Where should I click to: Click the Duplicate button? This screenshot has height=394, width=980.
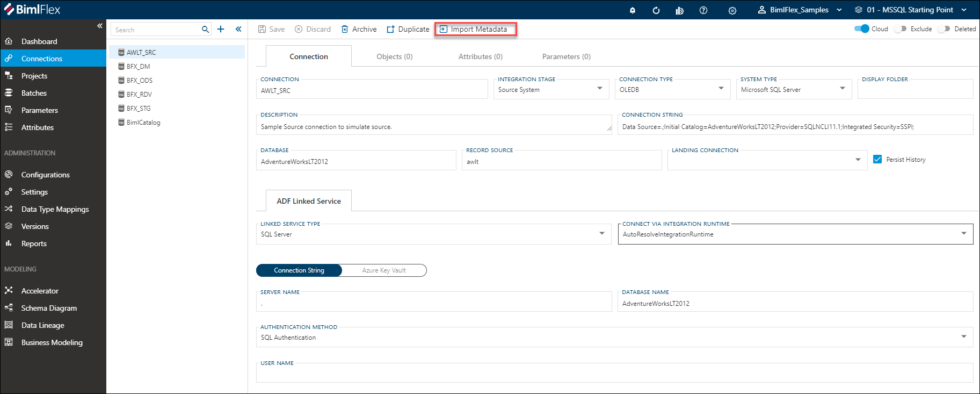pyautogui.click(x=408, y=29)
